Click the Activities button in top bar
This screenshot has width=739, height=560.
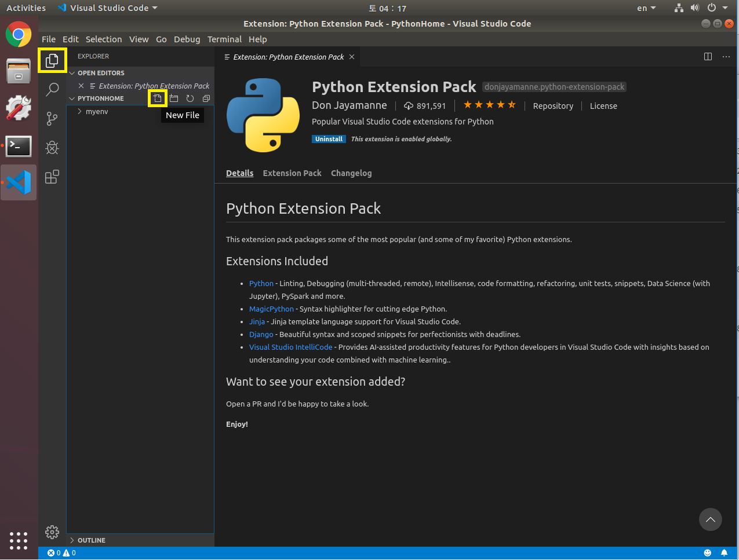click(26, 8)
